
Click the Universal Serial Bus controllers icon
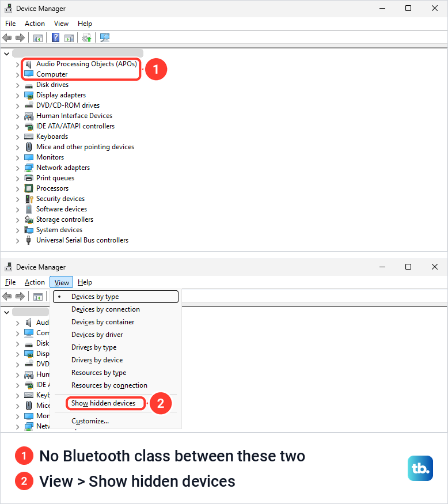[29, 240]
